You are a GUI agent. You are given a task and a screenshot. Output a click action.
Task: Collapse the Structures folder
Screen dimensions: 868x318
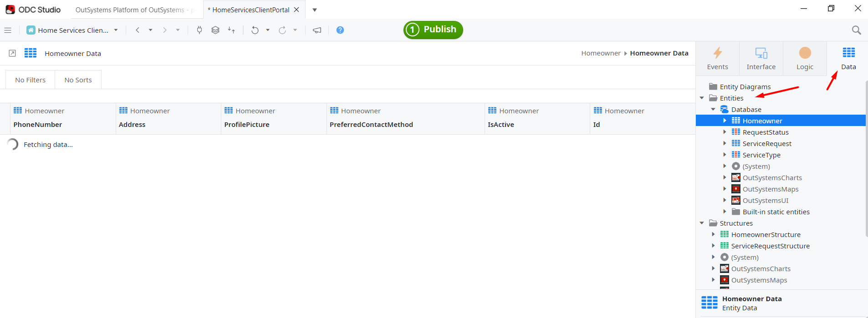pyautogui.click(x=702, y=223)
